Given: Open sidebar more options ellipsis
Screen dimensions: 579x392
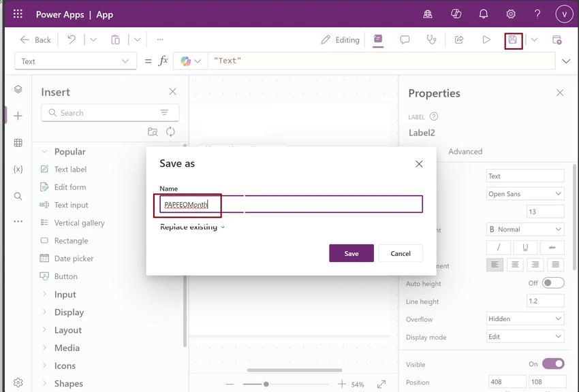Looking at the screenshot, I should (x=18, y=221).
